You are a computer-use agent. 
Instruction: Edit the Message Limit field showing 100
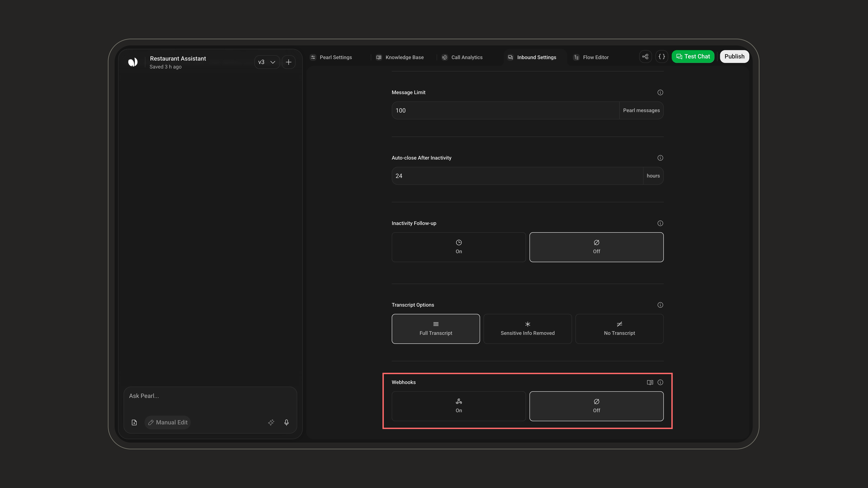[505, 110]
